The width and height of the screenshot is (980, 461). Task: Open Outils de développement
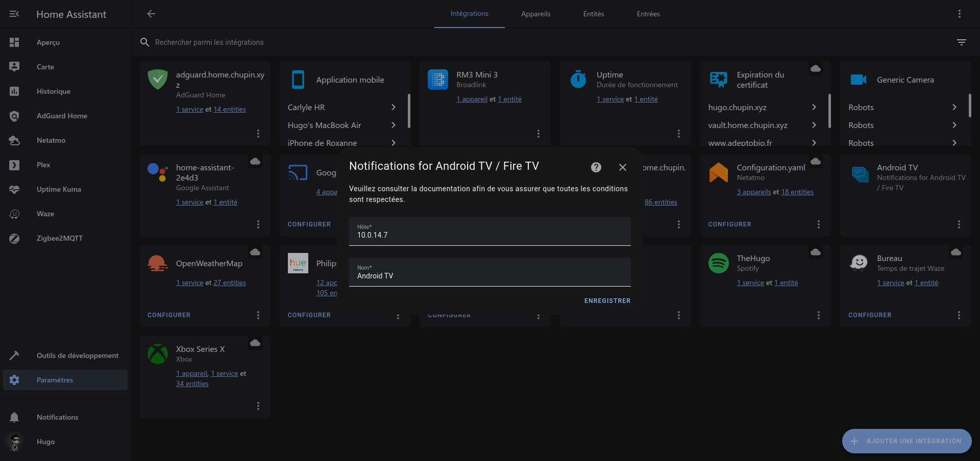pos(65,355)
